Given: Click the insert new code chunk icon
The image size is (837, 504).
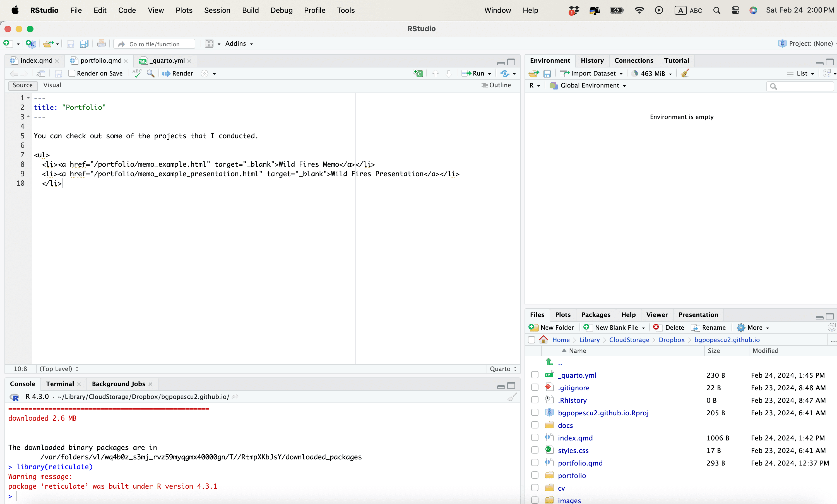Looking at the screenshot, I should [x=418, y=73].
